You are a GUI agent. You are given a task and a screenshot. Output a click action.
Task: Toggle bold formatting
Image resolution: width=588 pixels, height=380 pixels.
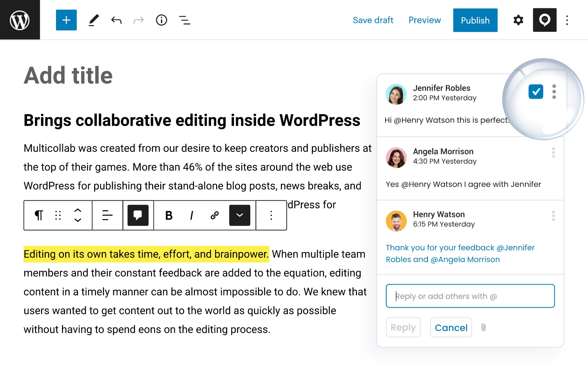169,215
